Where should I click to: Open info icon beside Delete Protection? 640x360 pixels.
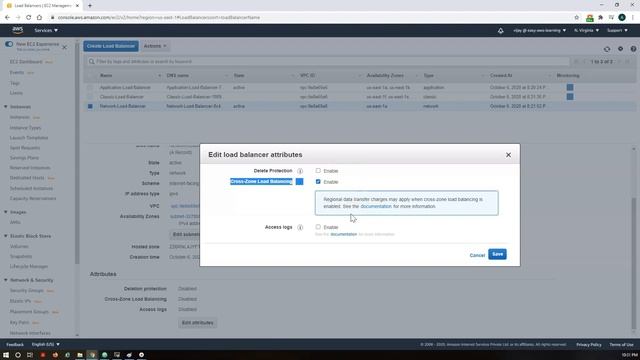pyautogui.click(x=300, y=171)
